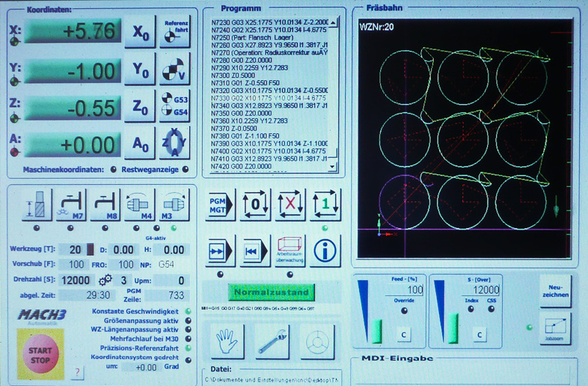Click the close program icon with red X
Screen dimensions: 588x386
(290, 205)
